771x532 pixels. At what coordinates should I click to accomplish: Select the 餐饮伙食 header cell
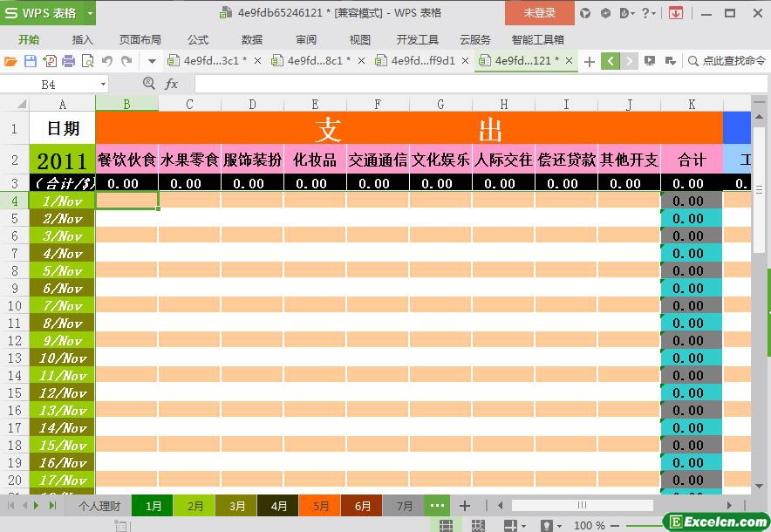(126, 160)
